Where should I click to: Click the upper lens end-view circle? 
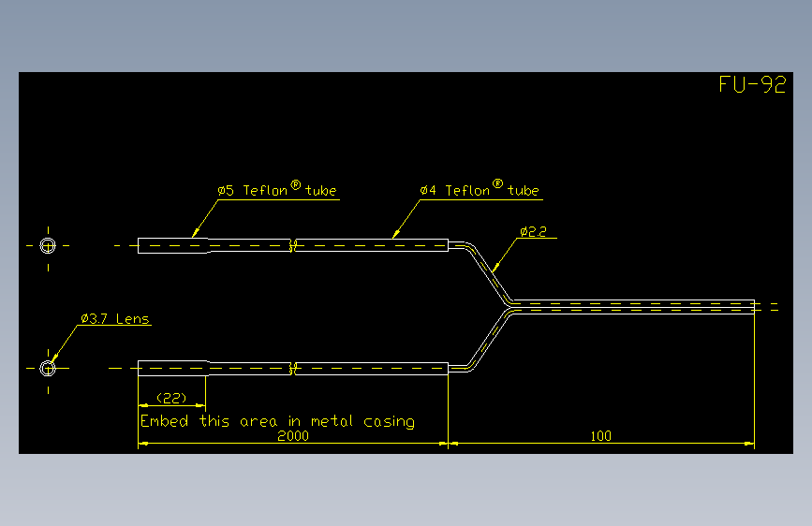point(48,245)
